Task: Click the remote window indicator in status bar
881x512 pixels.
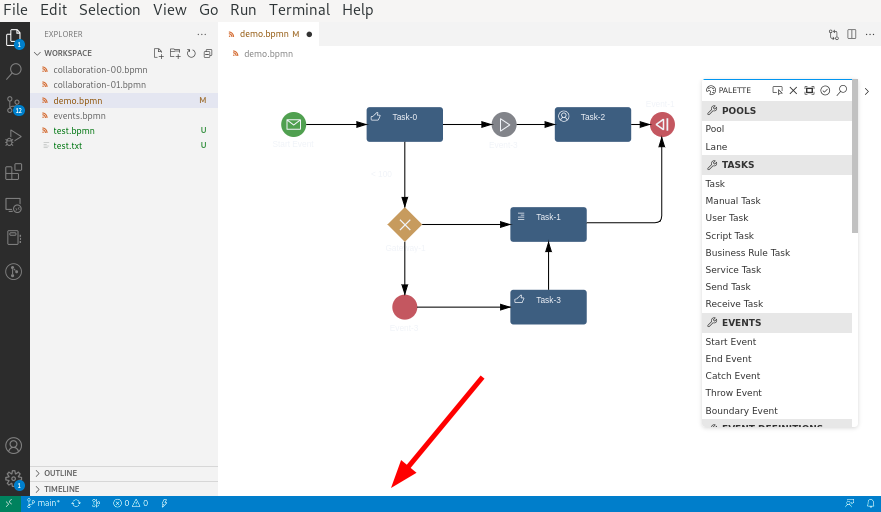Action: pyautogui.click(x=10, y=504)
